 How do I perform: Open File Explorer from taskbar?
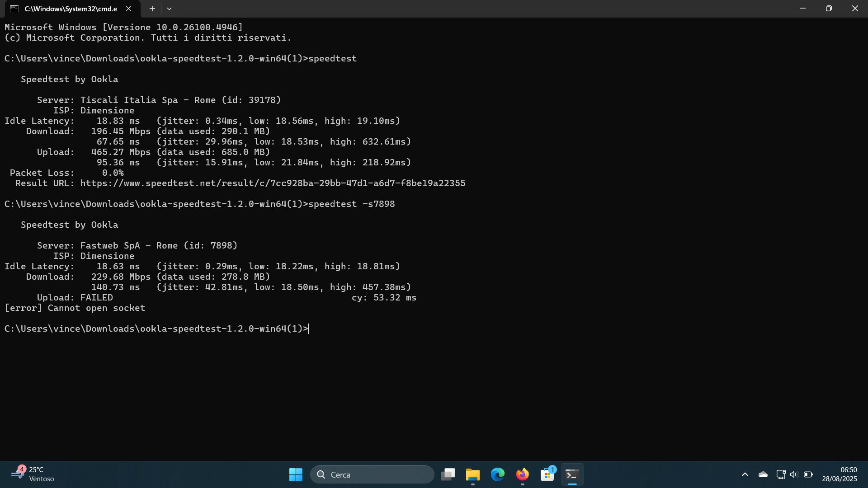(x=473, y=474)
